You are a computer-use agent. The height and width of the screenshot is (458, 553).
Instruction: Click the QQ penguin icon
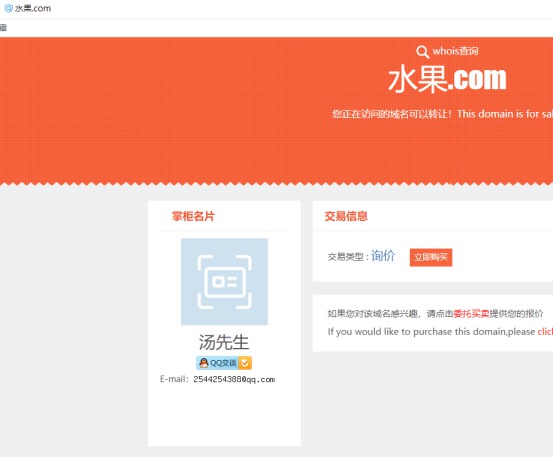click(x=203, y=363)
